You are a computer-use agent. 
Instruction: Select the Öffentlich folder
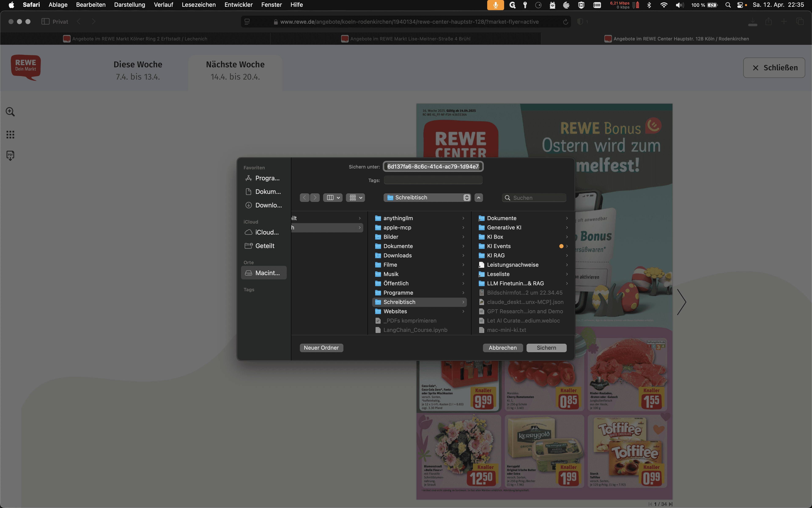click(x=419, y=284)
